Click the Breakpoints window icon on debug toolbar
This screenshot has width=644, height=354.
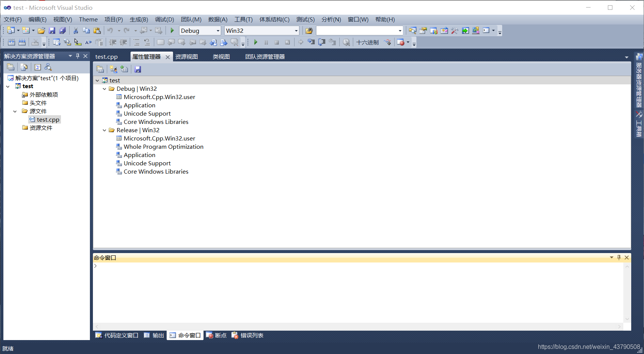(x=401, y=42)
